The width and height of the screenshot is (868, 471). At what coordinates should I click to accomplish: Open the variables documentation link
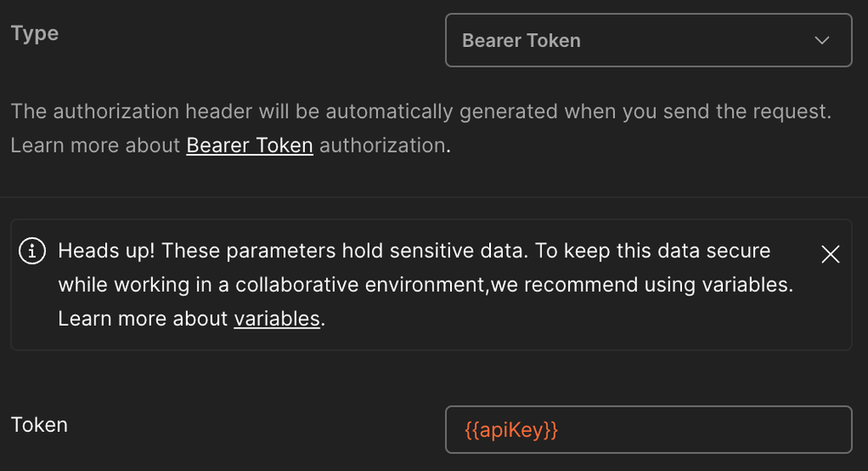point(276,319)
